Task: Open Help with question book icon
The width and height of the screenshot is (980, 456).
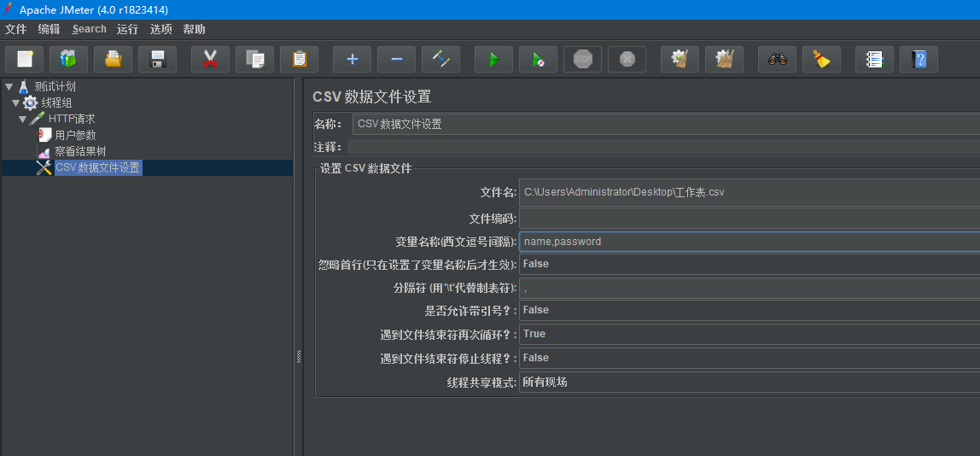Action: point(919,60)
